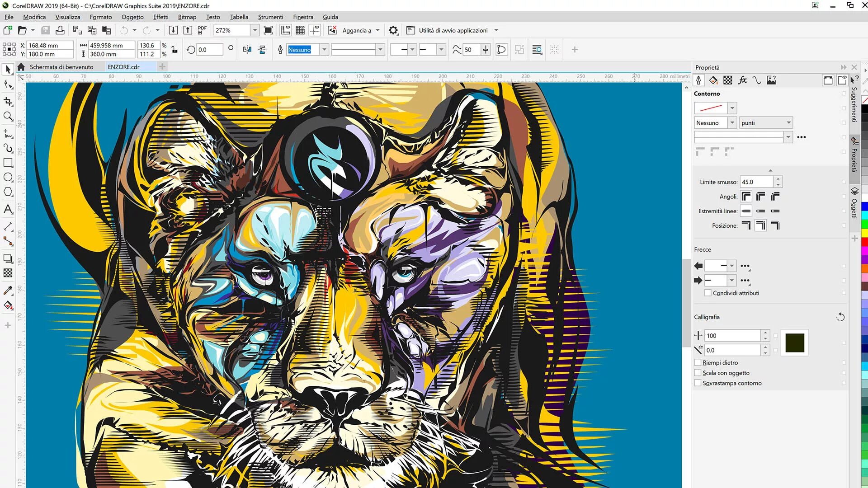The image size is (868, 488).
Task: Reset calligraphy default button
Action: [x=840, y=317]
